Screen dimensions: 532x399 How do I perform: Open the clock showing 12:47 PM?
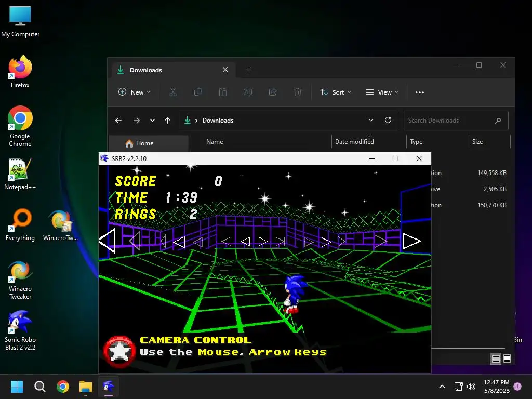(x=496, y=387)
